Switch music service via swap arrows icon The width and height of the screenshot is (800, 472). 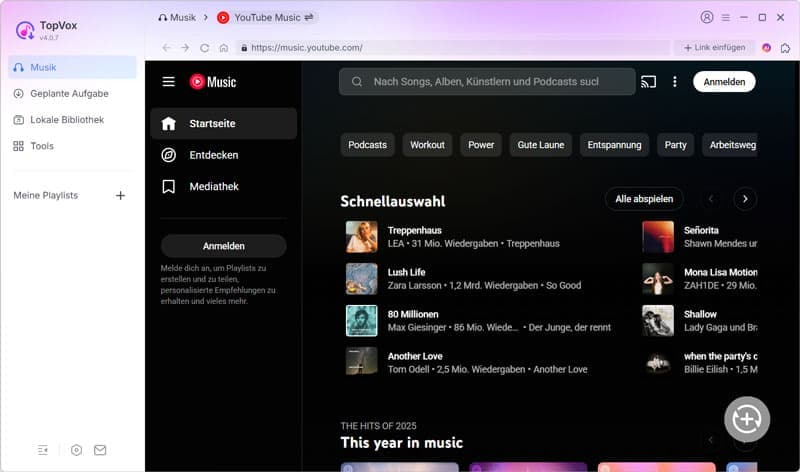pyautogui.click(x=309, y=17)
